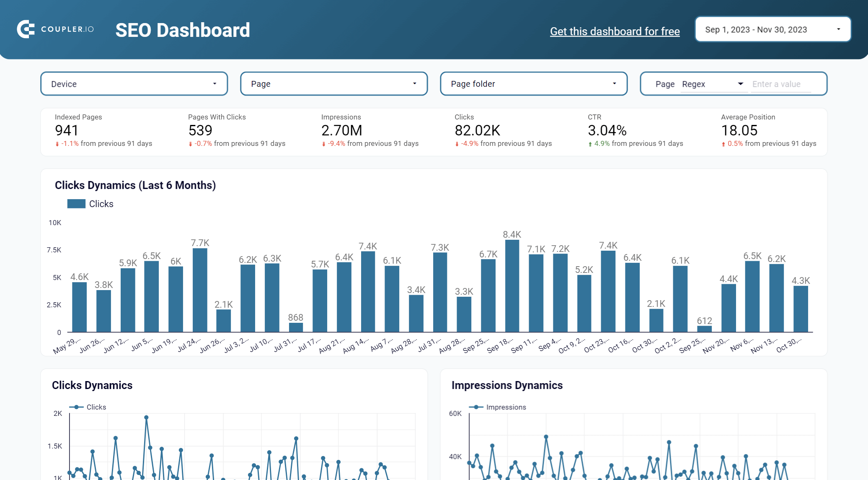Screen dimensions: 868x480
Task: Select the Indexed Pages value 941
Action: [x=67, y=130]
